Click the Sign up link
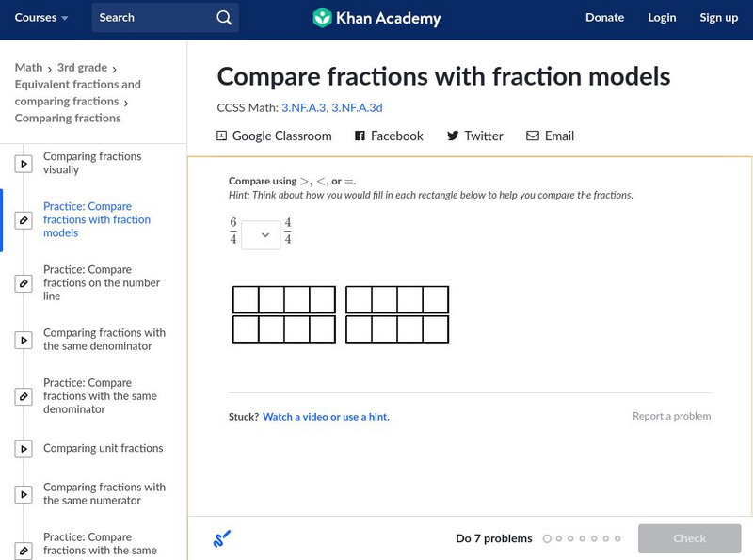This screenshot has height=560, width=753. pyautogui.click(x=718, y=18)
